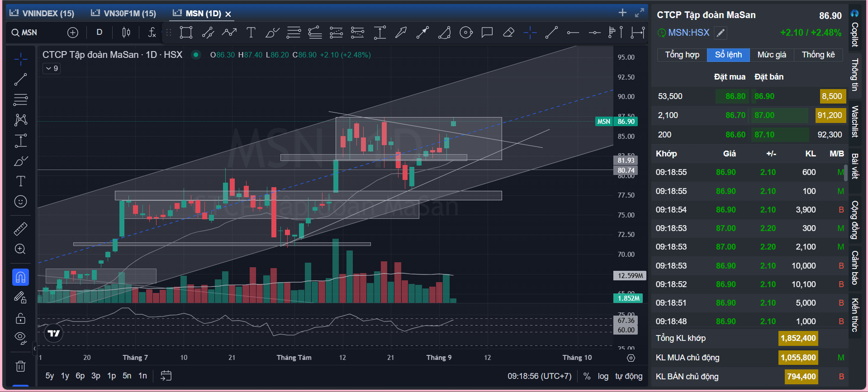
Task: Select the ruler measure tool
Action: [x=20, y=229]
